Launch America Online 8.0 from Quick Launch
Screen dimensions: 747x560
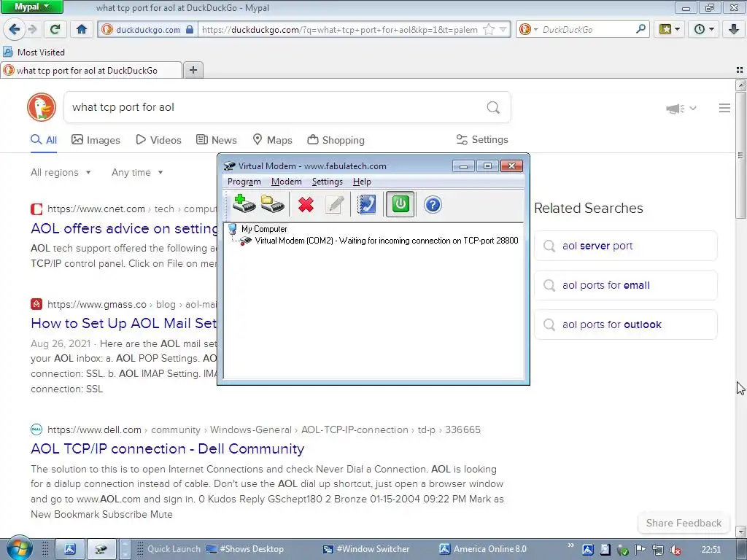(483, 549)
